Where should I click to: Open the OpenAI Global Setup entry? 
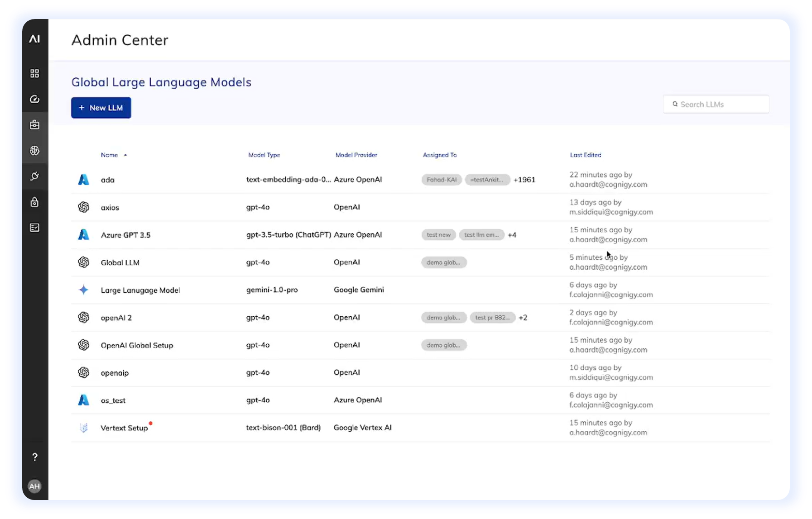point(137,345)
